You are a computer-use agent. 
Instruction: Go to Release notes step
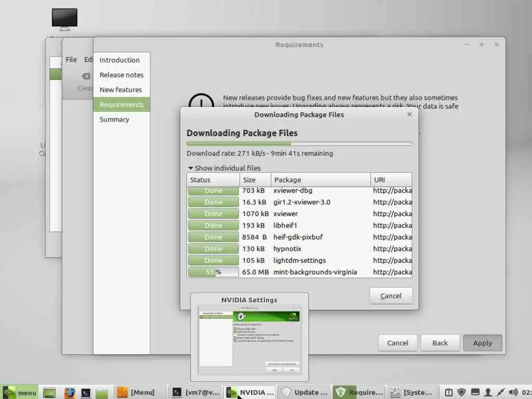[x=122, y=75]
